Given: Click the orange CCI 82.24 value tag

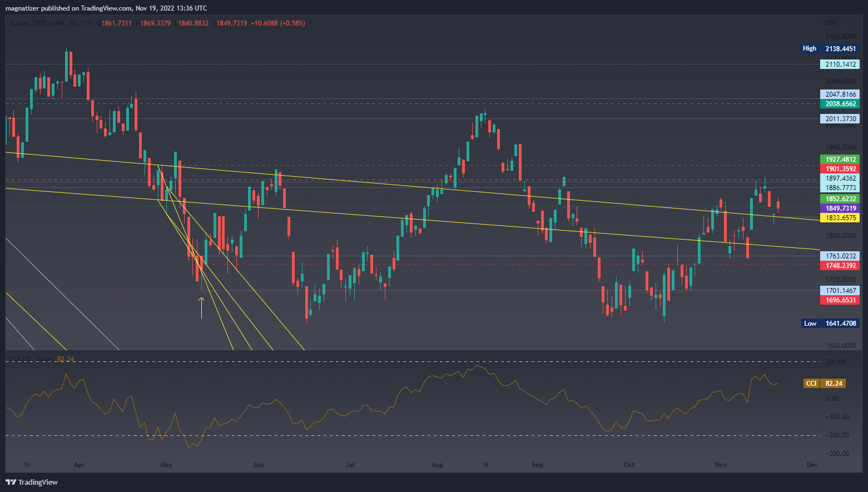Looking at the screenshot, I should point(825,384).
